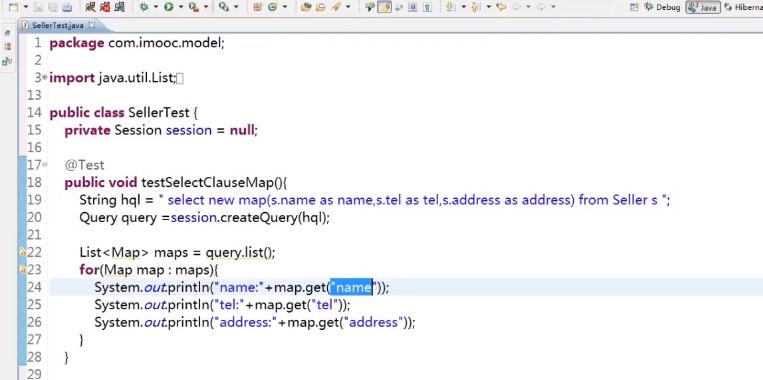This screenshot has height=380, width=763.
Task: Click the Open Perspective icon
Action: [634, 7]
